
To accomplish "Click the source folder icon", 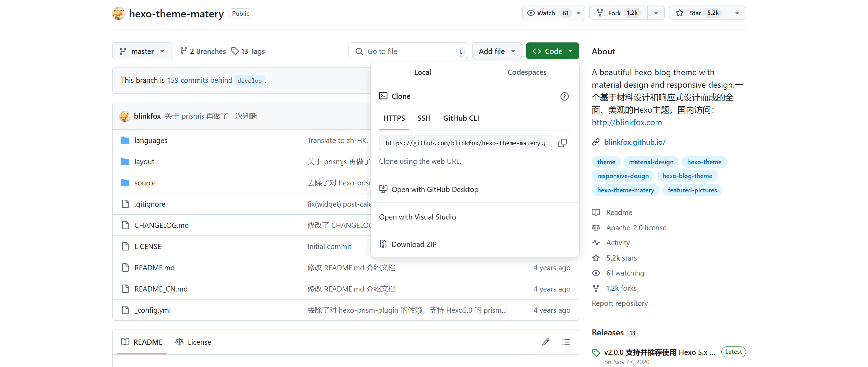I will (x=125, y=183).
